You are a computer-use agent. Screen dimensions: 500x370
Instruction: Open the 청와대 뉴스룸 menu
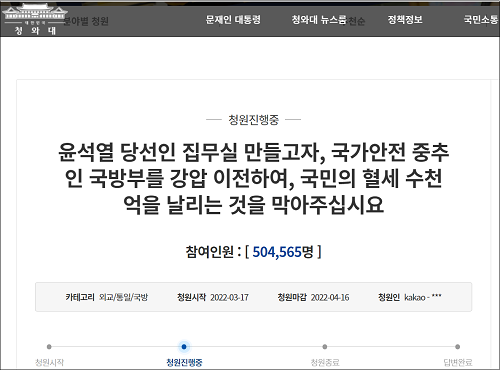[319, 20]
